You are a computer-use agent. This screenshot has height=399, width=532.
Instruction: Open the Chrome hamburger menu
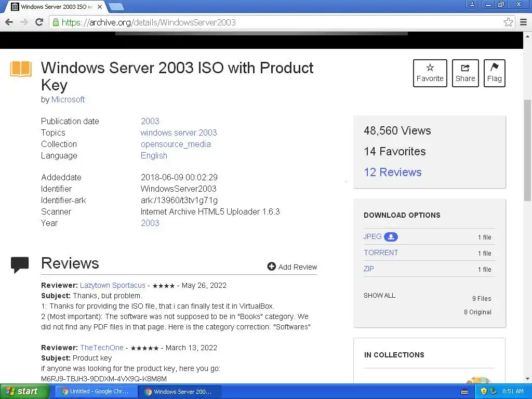(524, 22)
